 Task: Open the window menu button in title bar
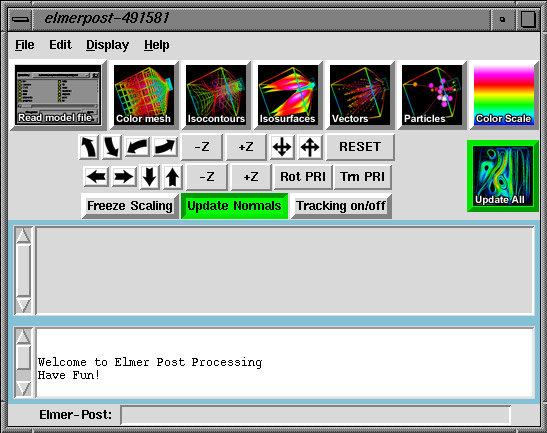click(20, 19)
